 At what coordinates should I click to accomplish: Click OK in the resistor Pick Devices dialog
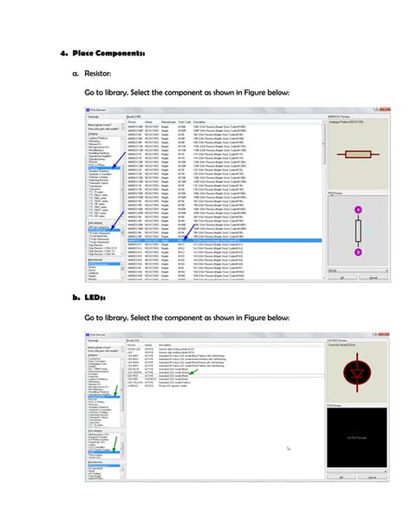(x=342, y=278)
